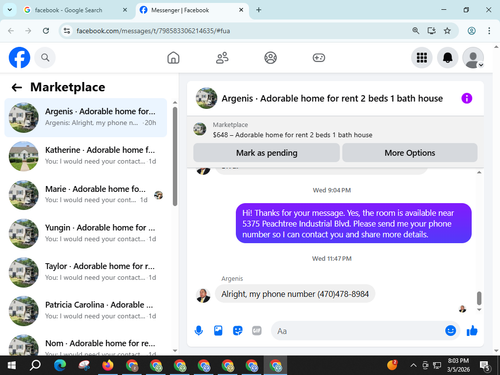The height and width of the screenshot is (375, 500).
Task: Open Chrome three-dot menu
Action: tap(489, 31)
